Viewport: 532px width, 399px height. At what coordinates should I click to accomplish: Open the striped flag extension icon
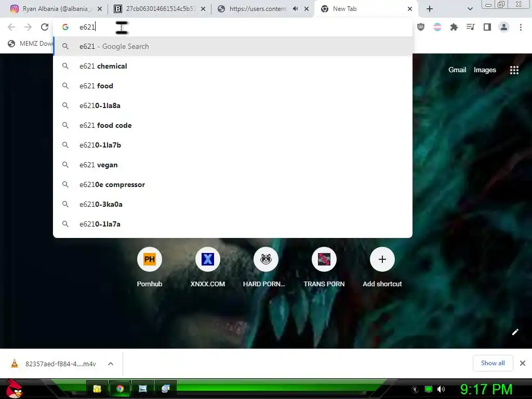pyautogui.click(x=437, y=27)
